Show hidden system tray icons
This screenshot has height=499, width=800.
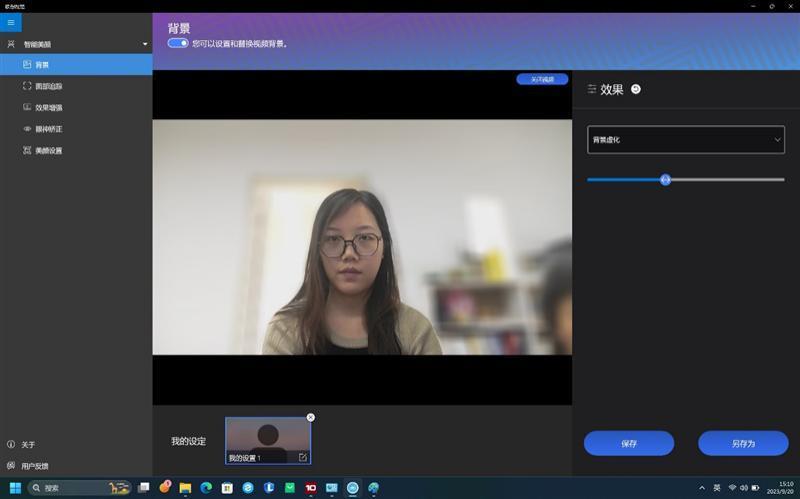click(702, 488)
